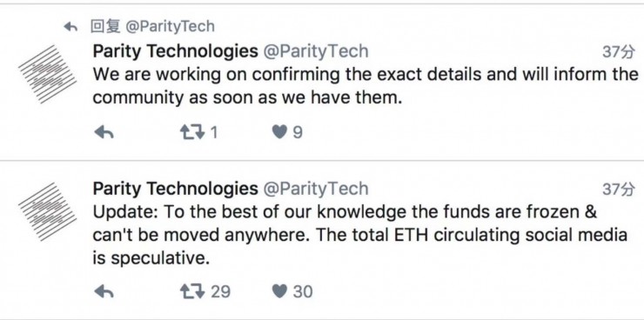Open Parity Technologies name on second tweet
Image resolution: width=644 pixels, height=320 pixels.
pyautogui.click(x=176, y=189)
